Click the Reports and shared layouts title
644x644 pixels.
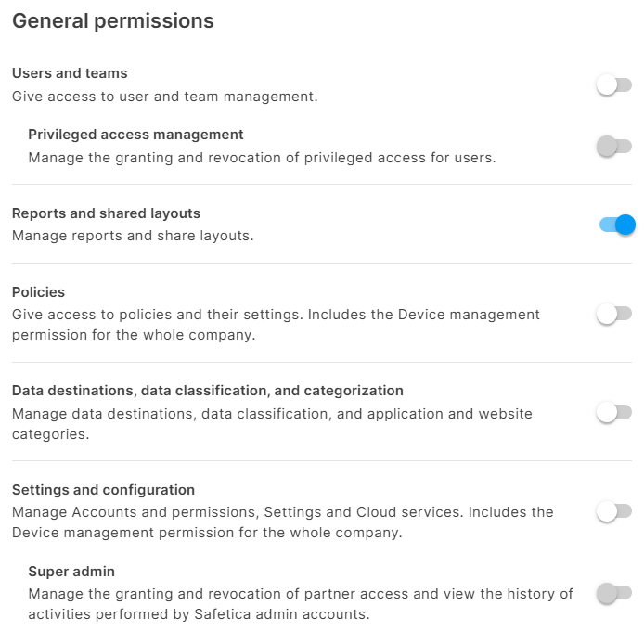[x=106, y=213]
